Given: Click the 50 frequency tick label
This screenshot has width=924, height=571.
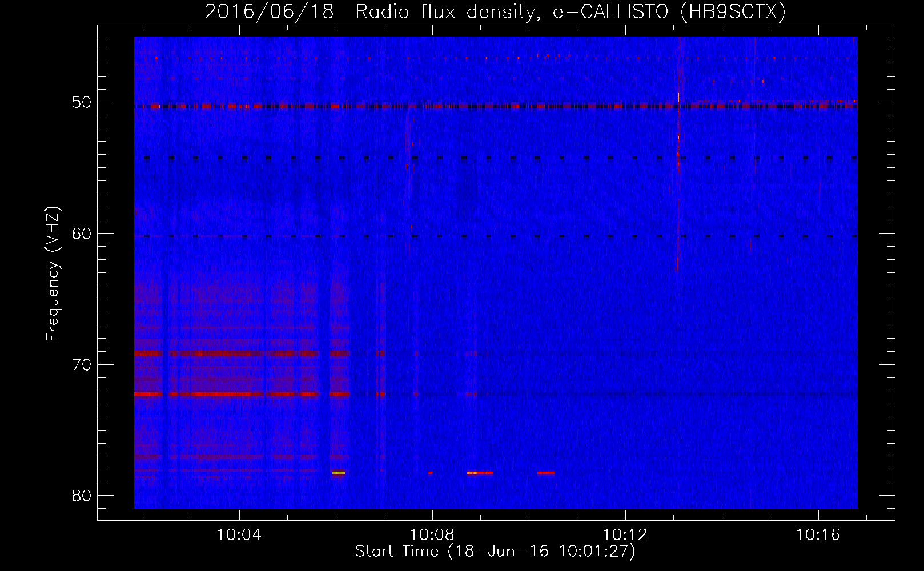Looking at the screenshot, I should click(82, 103).
